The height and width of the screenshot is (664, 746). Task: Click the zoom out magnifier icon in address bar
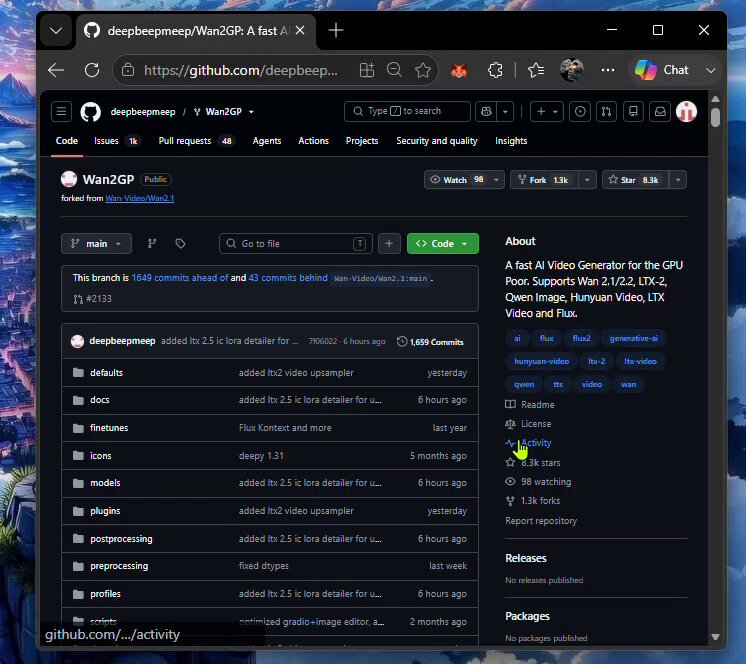coord(394,70)
